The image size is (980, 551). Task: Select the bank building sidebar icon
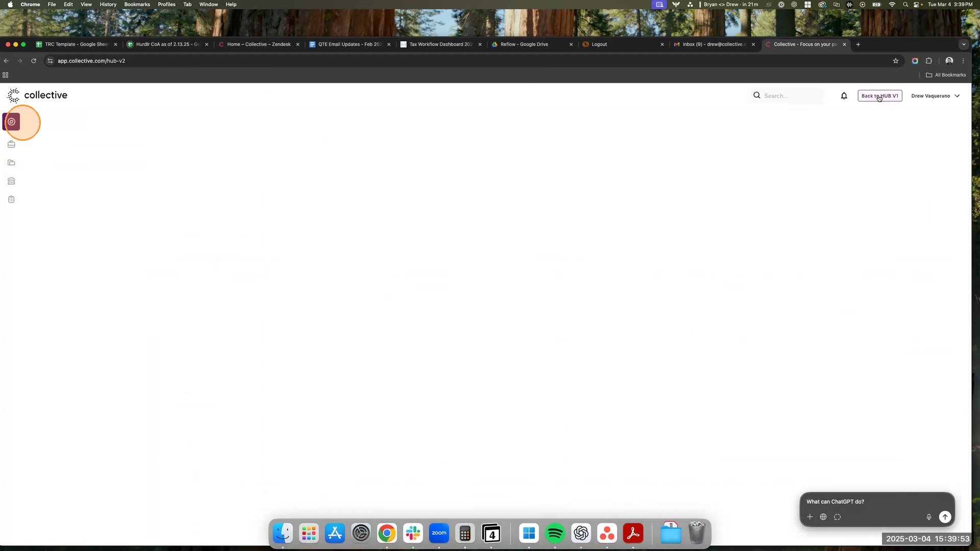(x=11, y=181)
